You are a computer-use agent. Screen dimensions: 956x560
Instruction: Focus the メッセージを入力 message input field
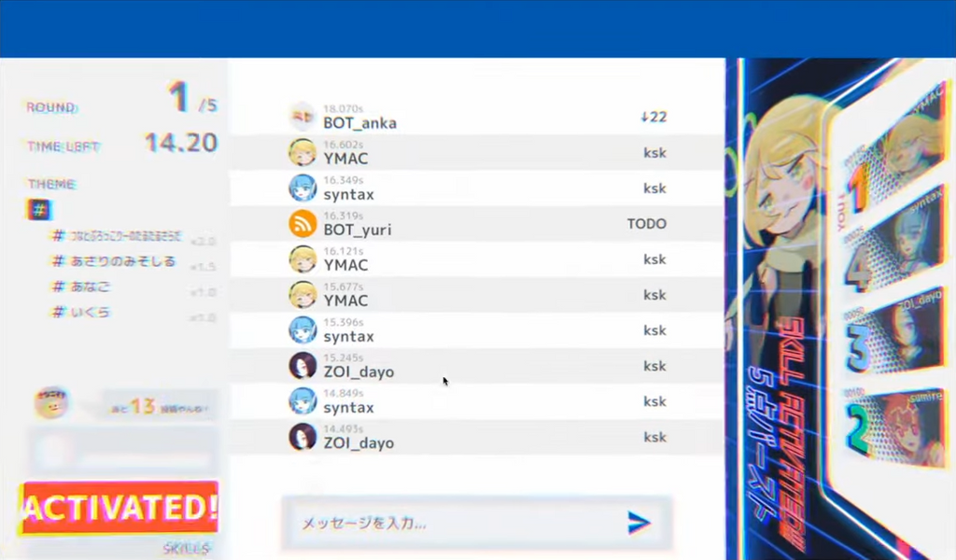click(x=457, y=524)
